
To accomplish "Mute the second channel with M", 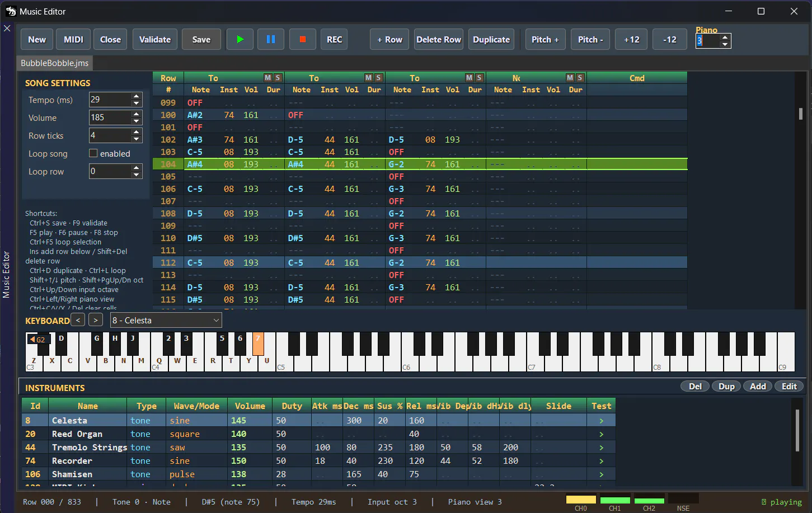I will coord(368,78).
